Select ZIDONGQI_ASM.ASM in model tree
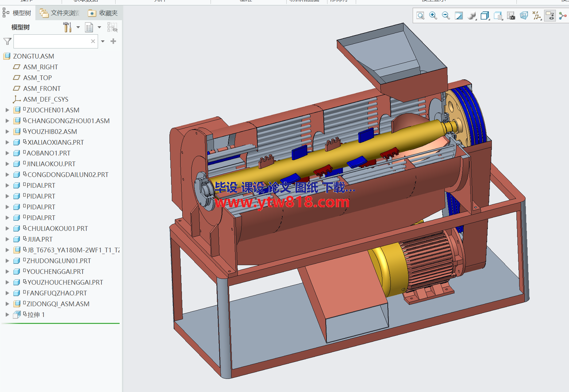569x392 pixels. click(58, 304)
